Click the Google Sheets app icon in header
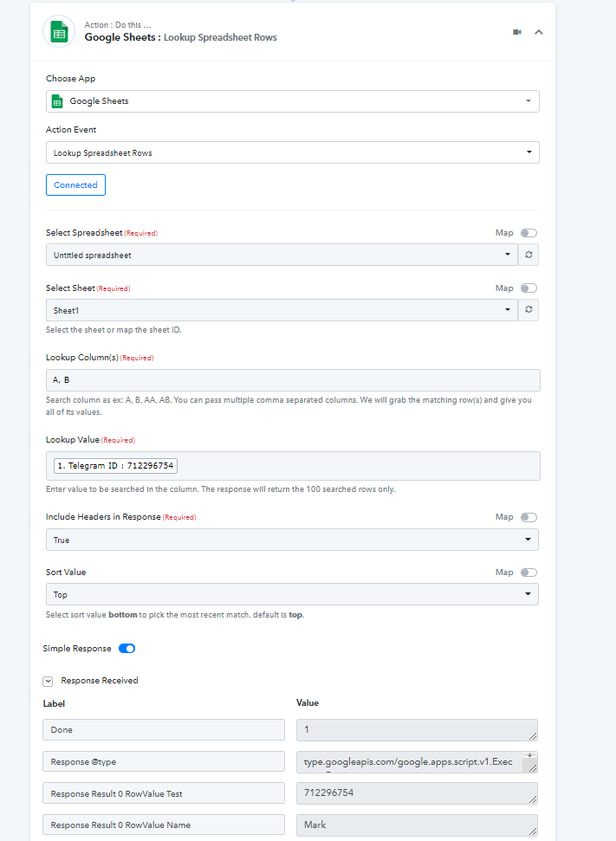 pos(59,32)
